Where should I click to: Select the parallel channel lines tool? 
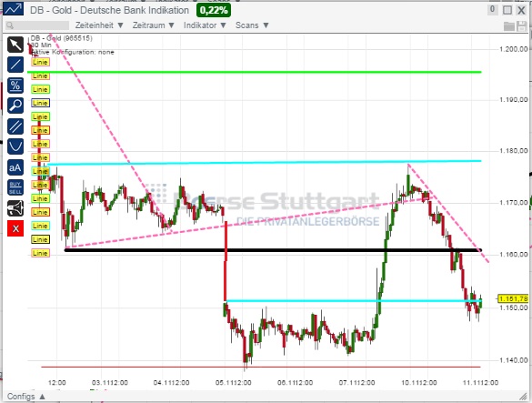pyautogui.click(x=15, y=126)
